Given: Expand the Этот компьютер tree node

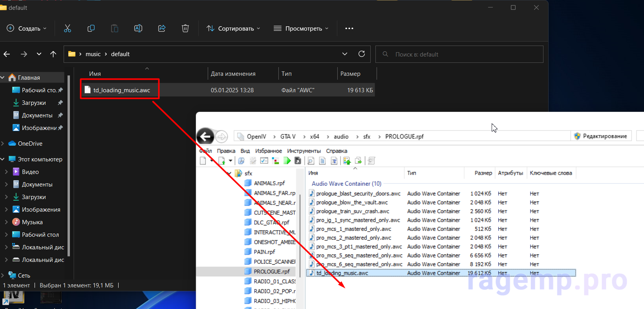Looking at the screenshot, I should [3, 159].
